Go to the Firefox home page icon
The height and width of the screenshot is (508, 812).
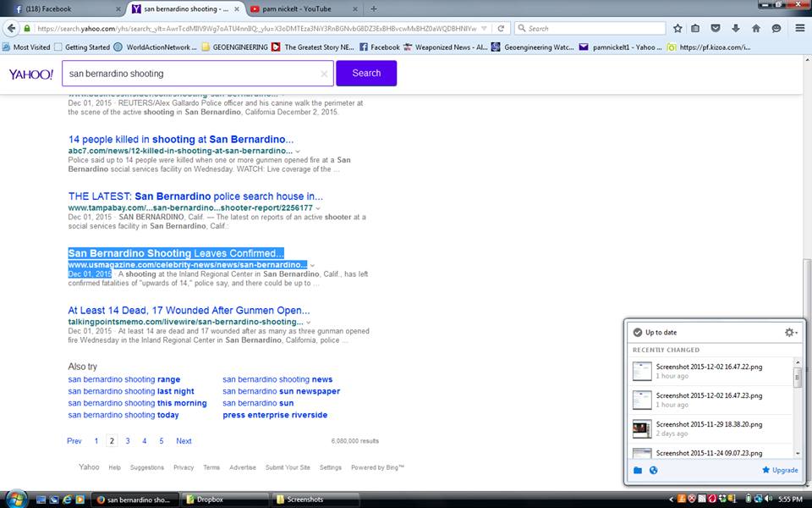(756, 29)
